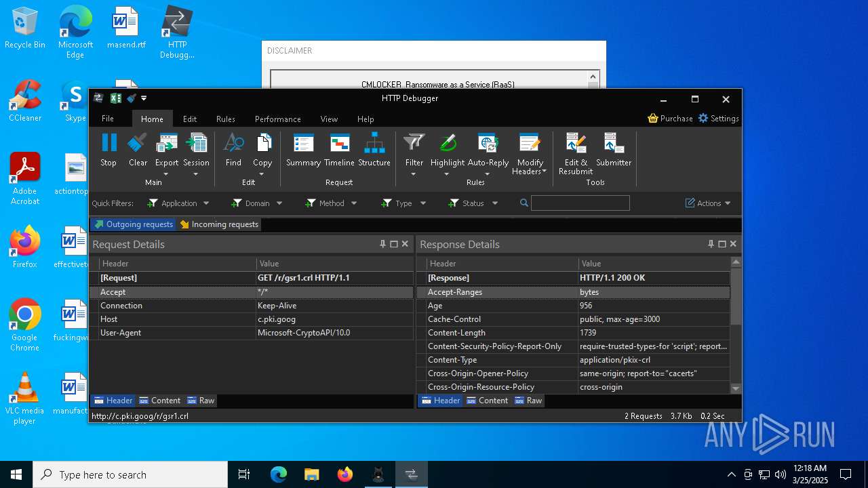The width and height of the screenshot is (868, 488).
Task: Switch Request Details to Content tab
Action: tap(159, 401)
